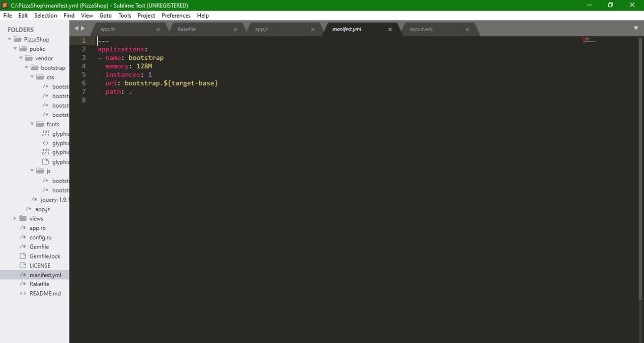Open the Goto menu

click(106, 16)
